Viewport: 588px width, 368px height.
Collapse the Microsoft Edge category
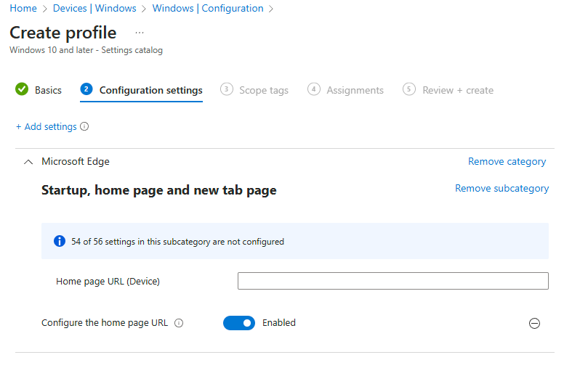pyautogui.click(x=28, y=162)
